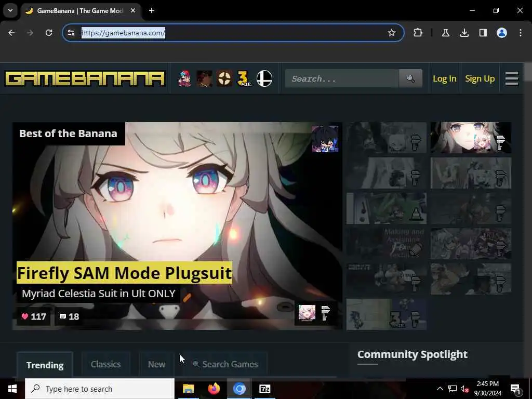Click the GameBanana logo

85,79
